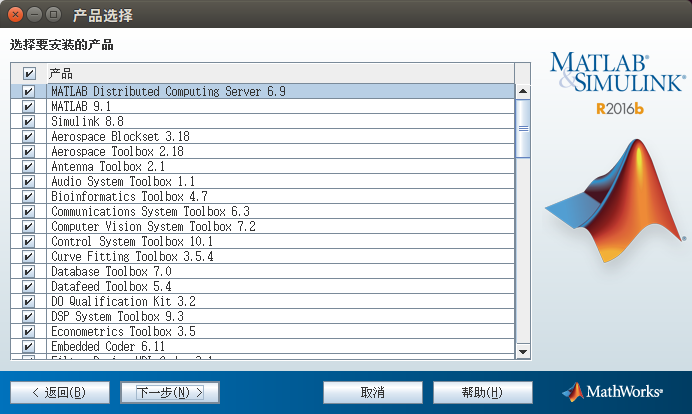Select Communications System Toolbox 6.3 row text
The image size is (692, 414).
point(150,211)
